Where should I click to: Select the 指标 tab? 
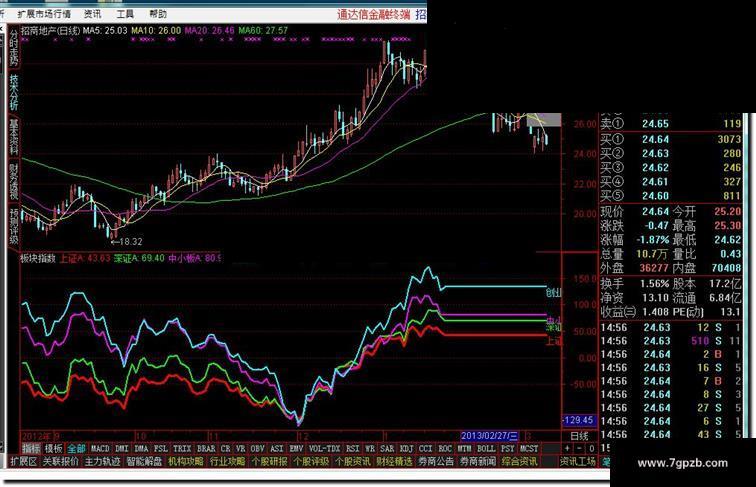[x=31, y=448]
